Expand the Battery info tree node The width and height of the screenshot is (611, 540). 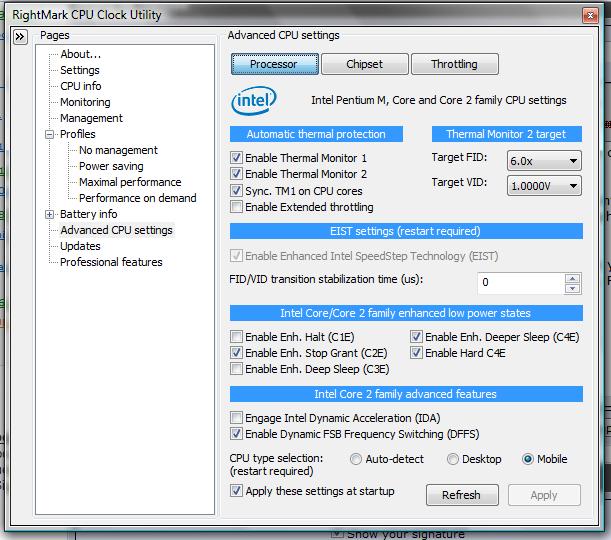(x=49, y=214)
